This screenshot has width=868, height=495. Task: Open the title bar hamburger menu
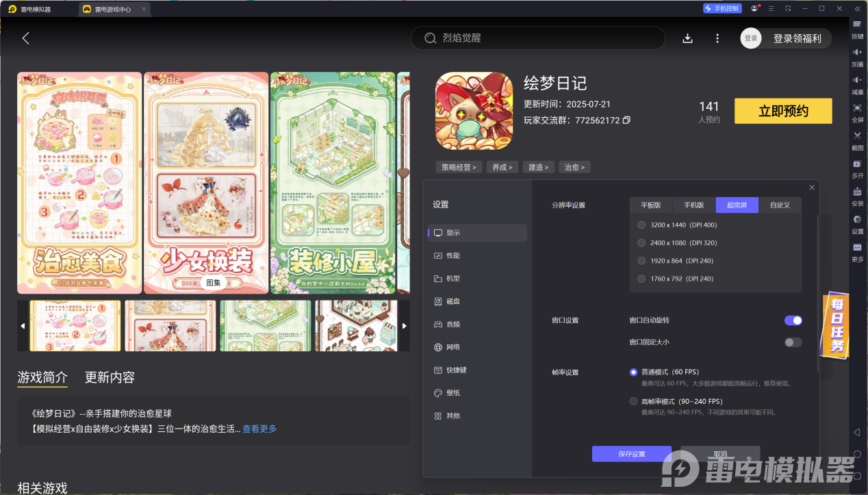771,8
